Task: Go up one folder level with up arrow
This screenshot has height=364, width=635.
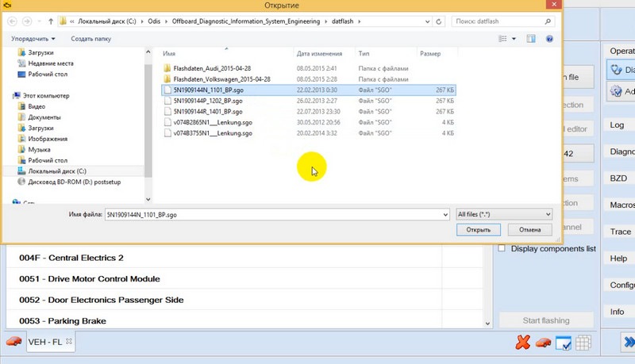Action: (51, 21)
